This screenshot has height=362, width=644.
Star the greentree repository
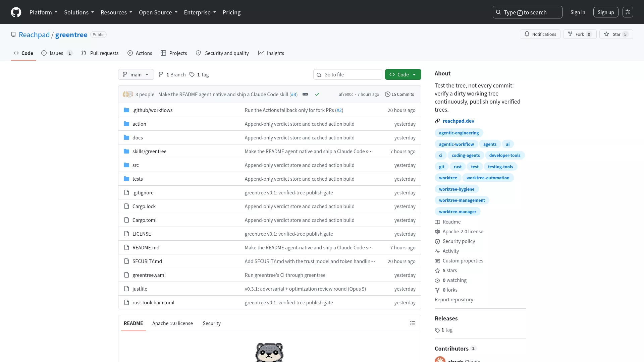click(616, 34)
